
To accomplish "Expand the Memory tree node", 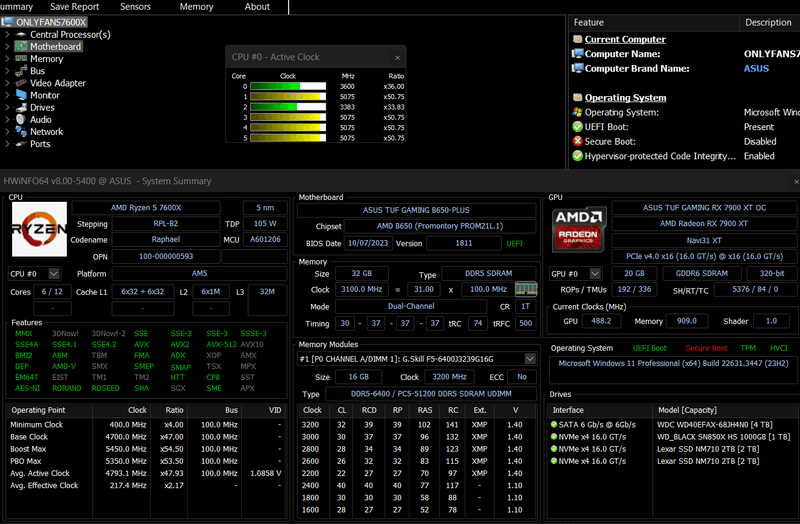I will 7,59.
